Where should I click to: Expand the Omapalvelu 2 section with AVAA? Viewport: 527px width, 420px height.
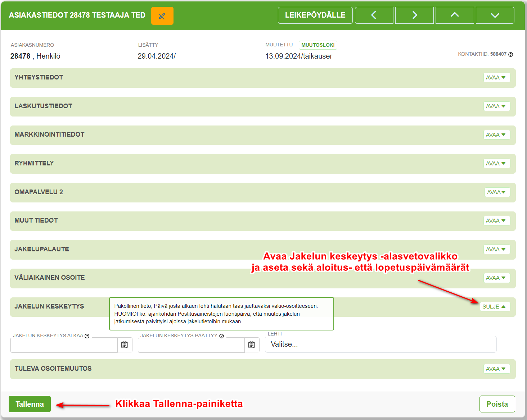point(497,192)
